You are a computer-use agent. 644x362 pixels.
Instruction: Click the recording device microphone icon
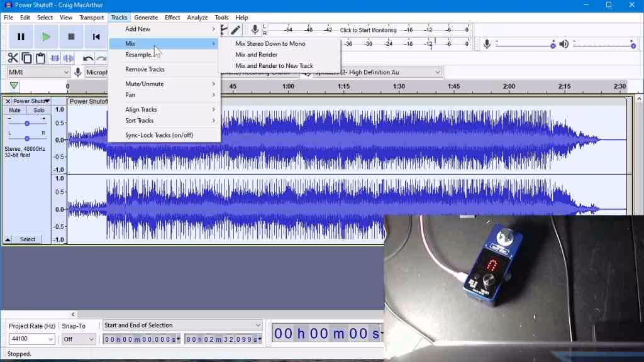point(77,73)
